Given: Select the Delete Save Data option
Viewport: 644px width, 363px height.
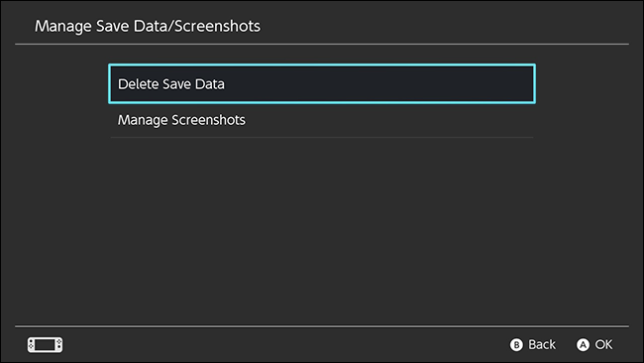Looking at the screenshot, I should (322, 84).
